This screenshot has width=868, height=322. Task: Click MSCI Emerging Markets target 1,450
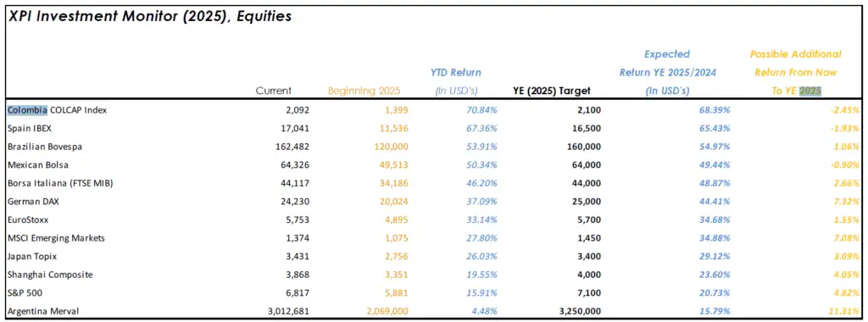click(589, 238)
